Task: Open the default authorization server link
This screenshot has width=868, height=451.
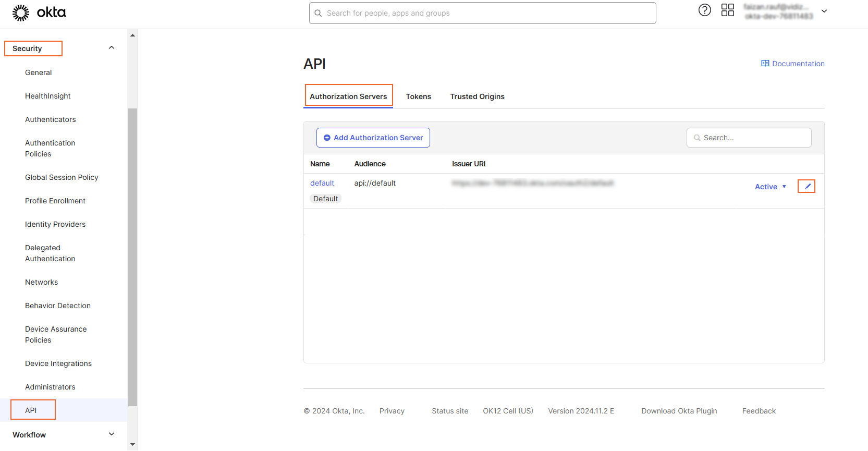Action: tap(322, 183)
